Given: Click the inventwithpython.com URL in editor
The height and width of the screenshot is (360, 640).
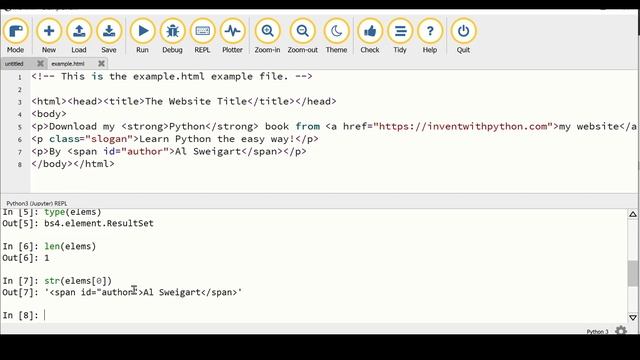Looking at the screenshot, I should 463,126.
